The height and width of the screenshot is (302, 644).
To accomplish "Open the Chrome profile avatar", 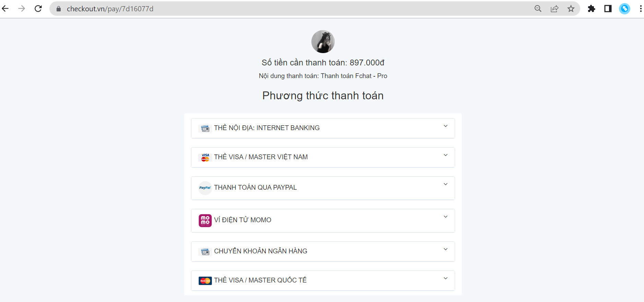I will [x=624, y=9].
